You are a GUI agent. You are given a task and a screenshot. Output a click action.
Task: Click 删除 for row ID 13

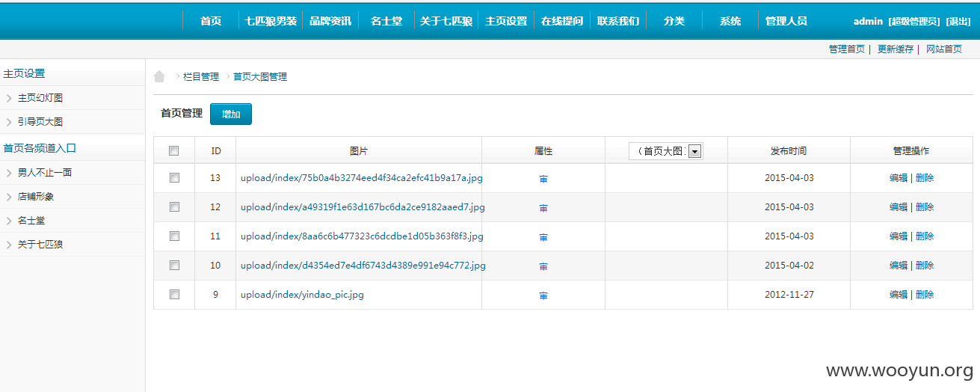[x=925, y=178]
